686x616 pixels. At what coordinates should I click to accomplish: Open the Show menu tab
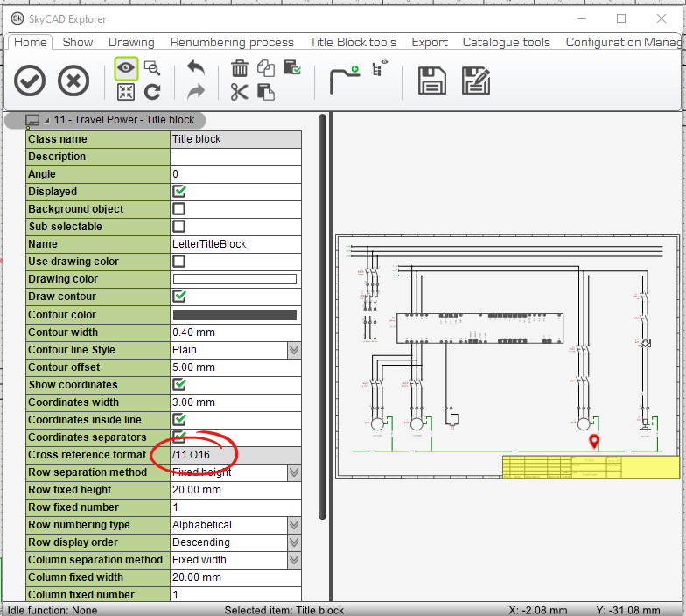point(77,42)
